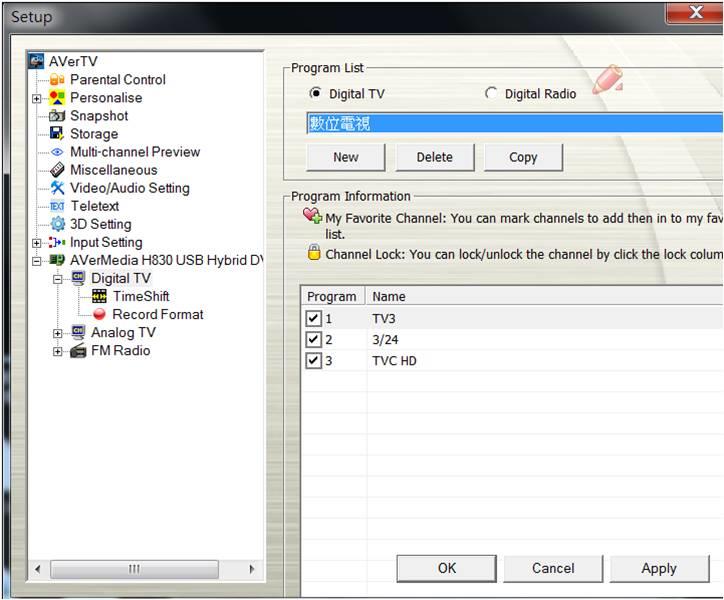Click the red Record Format icon
This screenshot has height=600, width=724.
99,314
